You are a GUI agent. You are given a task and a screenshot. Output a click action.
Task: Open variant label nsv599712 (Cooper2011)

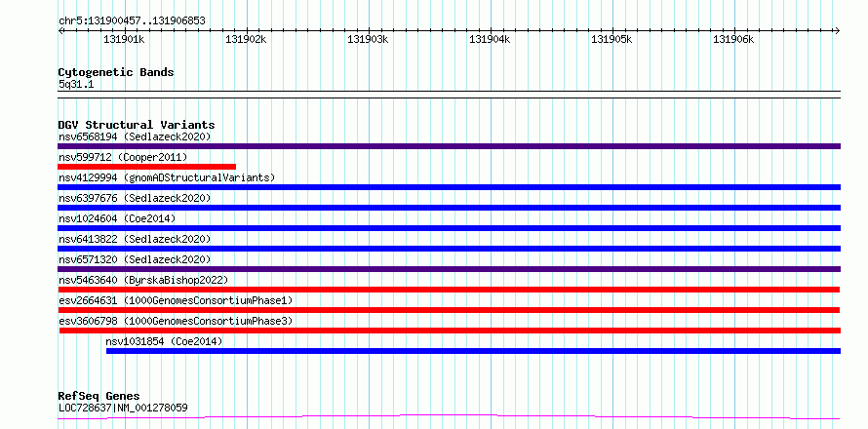click(123, 157)
